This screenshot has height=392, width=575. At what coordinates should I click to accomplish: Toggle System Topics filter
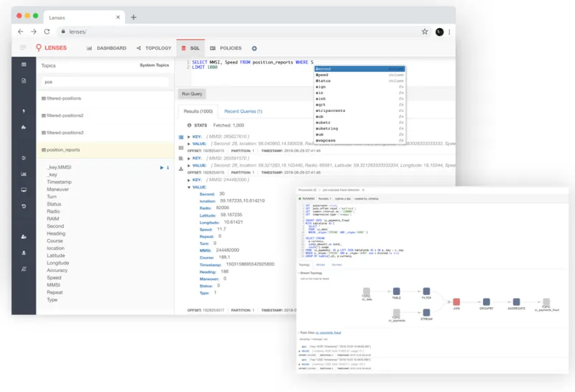click(154, 65)
